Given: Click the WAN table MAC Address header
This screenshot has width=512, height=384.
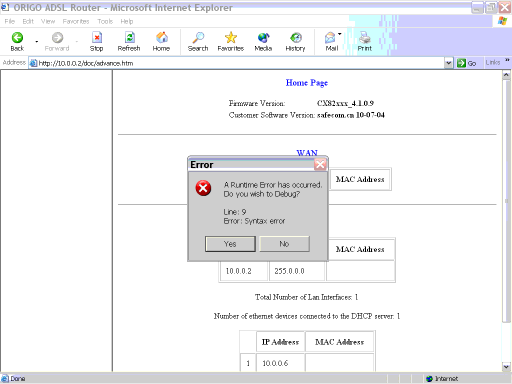Looking at the screenshot, I should tap(360, 179).
